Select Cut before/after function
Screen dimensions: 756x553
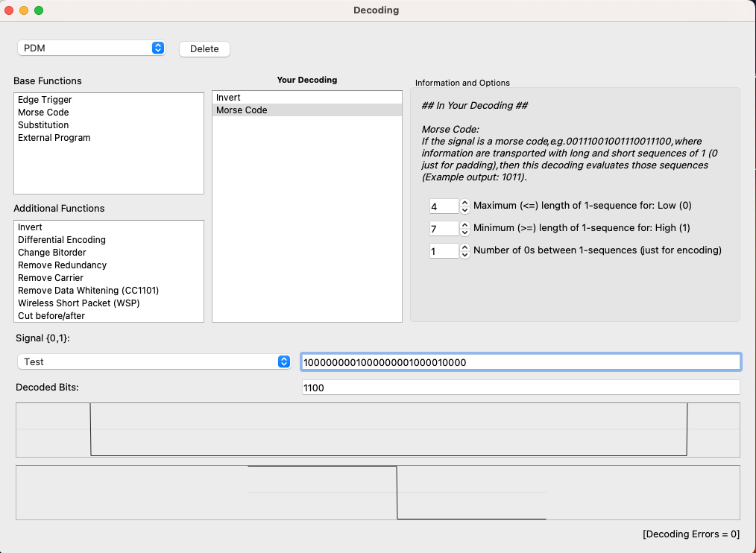pyautogui.click(x=51, y=316)
